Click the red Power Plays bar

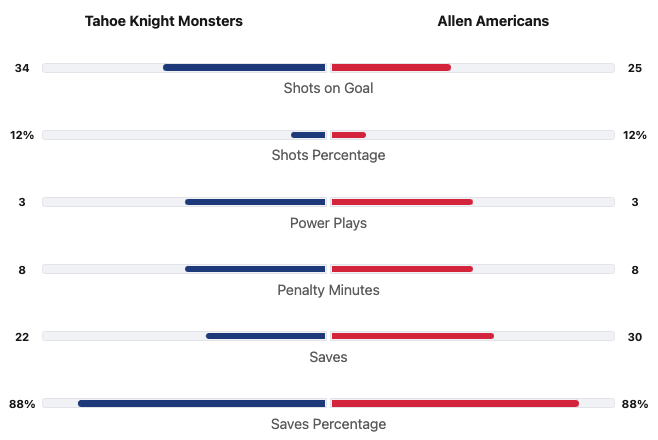click(x=402, y=202)
